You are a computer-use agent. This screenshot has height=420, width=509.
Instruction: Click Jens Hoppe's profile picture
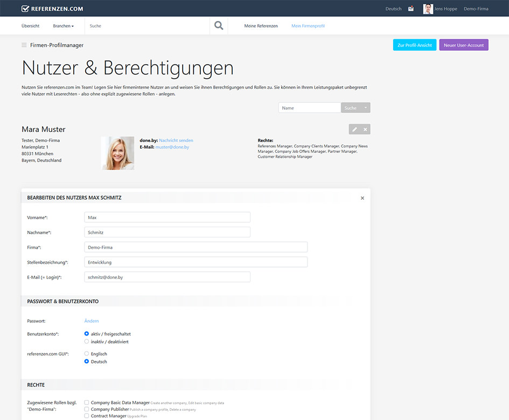pyautogui.click(x=427, y=9)
